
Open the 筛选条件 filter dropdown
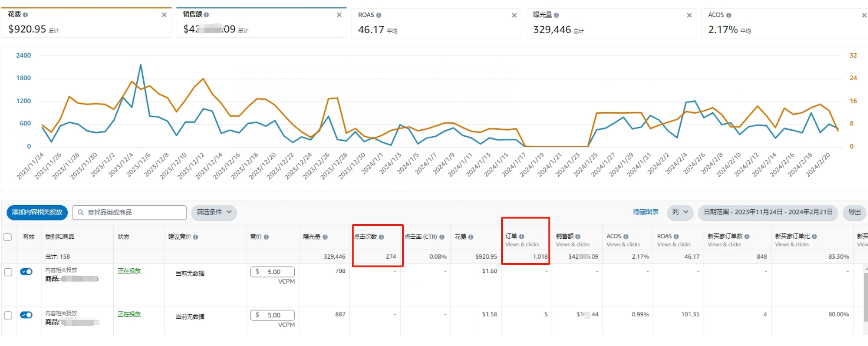pyautogui.click(x=214, y=212)
